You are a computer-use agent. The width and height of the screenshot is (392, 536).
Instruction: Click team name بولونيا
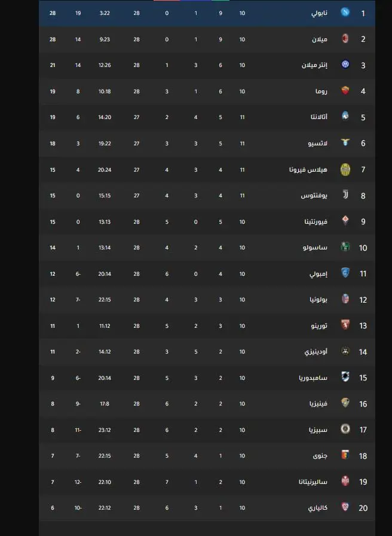[318, 300]
